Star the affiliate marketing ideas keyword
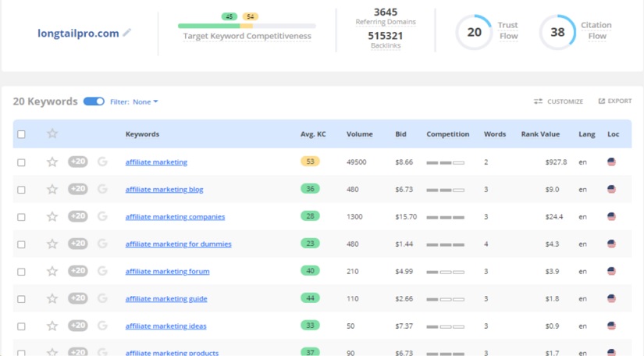Image resolution: width=644 pixels, height=356 pixels. (x=52, y=326)
